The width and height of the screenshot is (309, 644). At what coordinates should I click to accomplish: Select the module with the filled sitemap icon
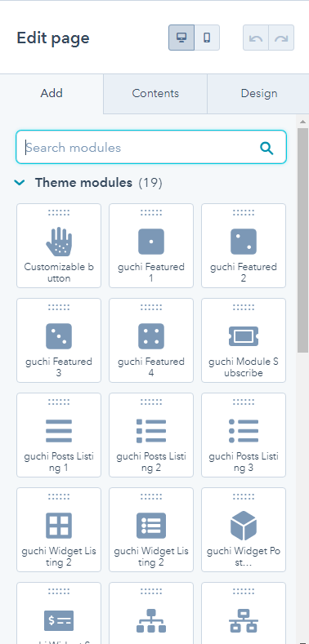(x=151, y=613)
